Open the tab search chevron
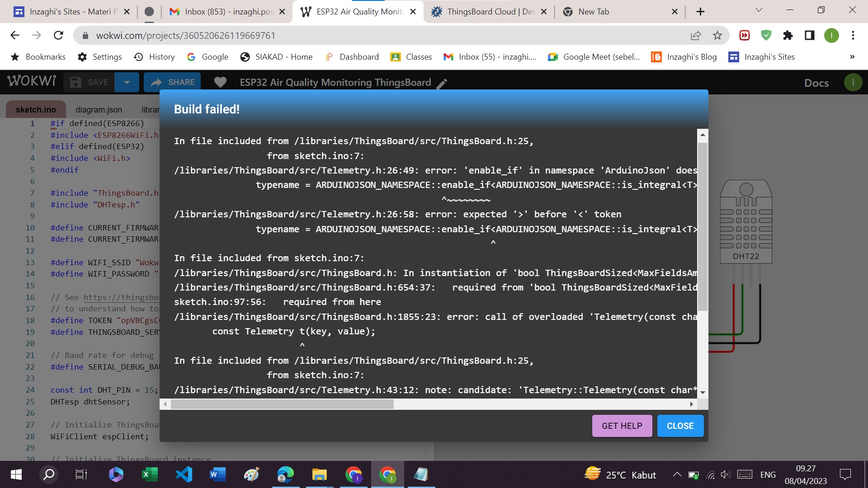The image size is (868, 488). [759, 10]
